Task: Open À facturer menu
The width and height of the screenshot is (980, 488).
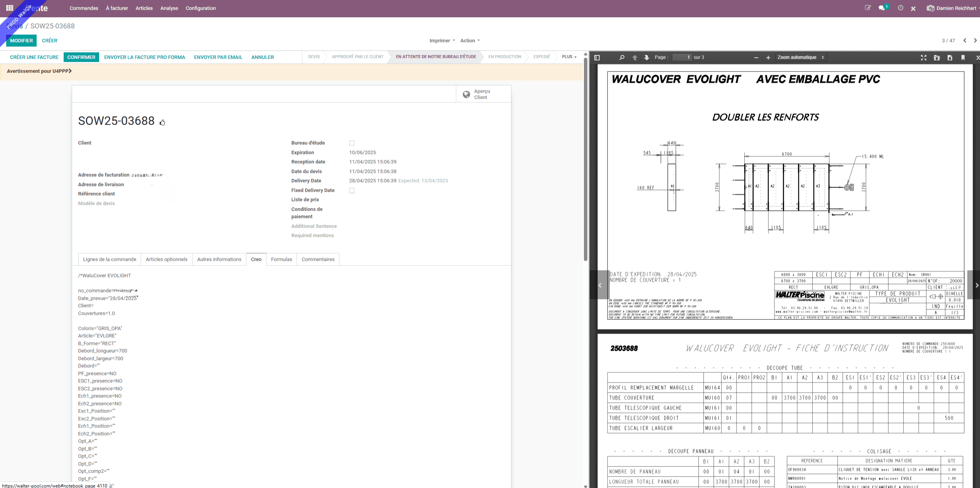Action: click(x=117, y=8)
